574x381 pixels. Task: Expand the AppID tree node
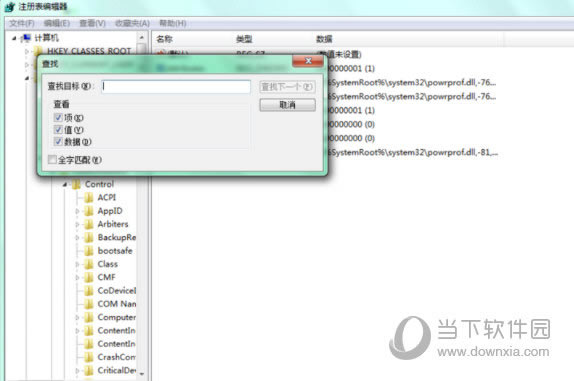77,211
